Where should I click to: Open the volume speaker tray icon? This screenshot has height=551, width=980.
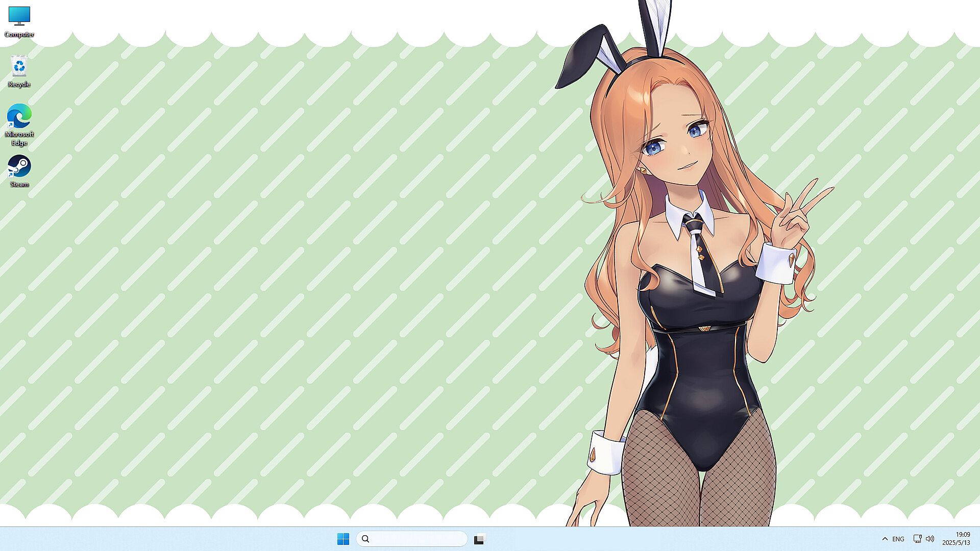(x=930, y=539)
